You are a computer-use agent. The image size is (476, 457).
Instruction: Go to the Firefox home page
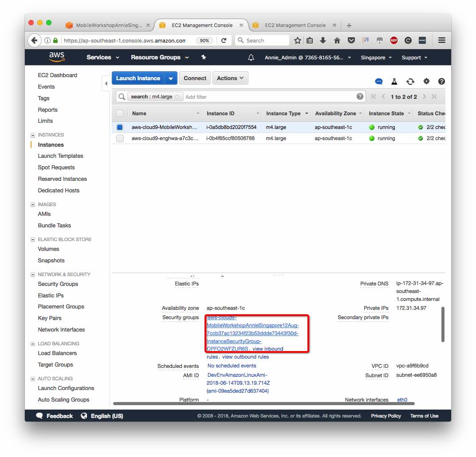point(337,40)
